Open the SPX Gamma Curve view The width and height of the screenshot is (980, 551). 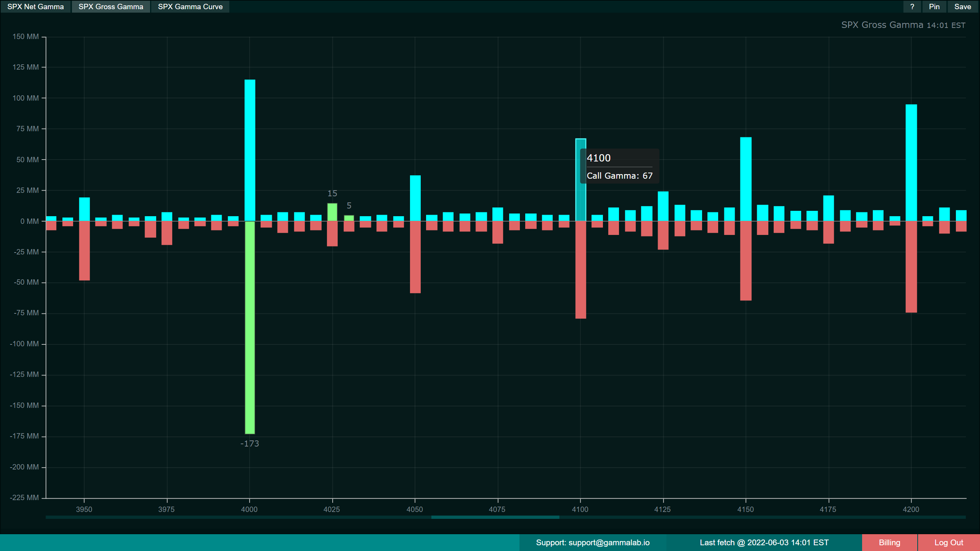[x=190, y=7]
